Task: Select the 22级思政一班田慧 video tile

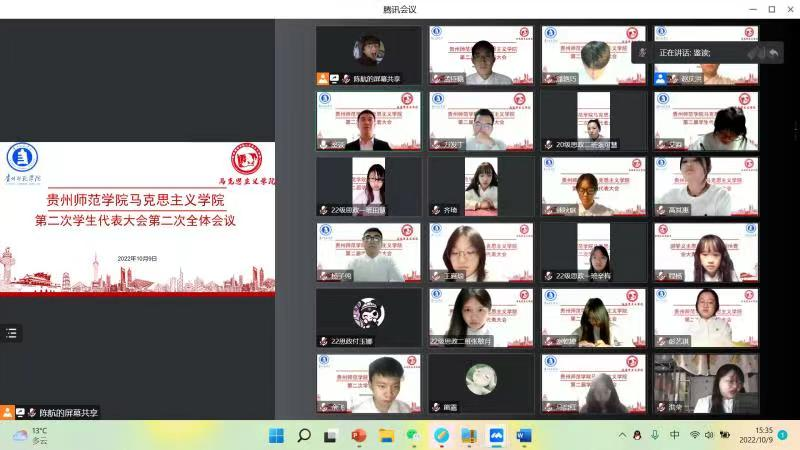Action: tap(369, 187)
